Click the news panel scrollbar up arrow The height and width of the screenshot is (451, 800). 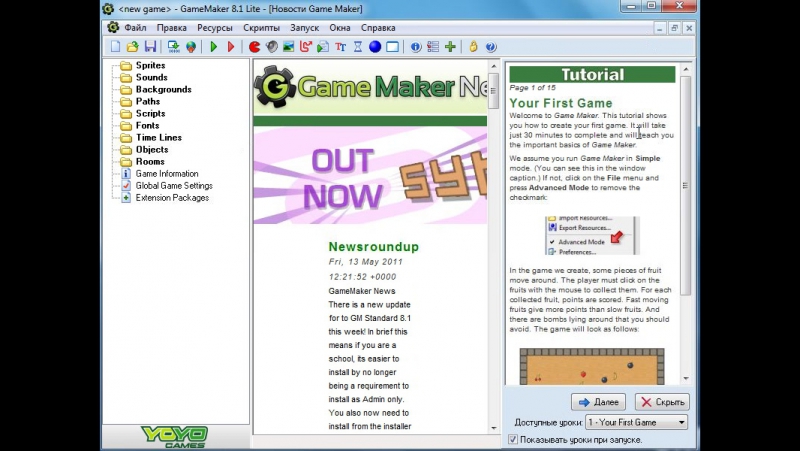pos(494,66)
